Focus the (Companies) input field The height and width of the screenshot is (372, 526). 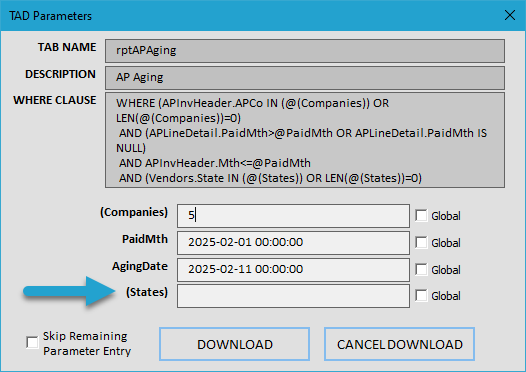point(293,216)
